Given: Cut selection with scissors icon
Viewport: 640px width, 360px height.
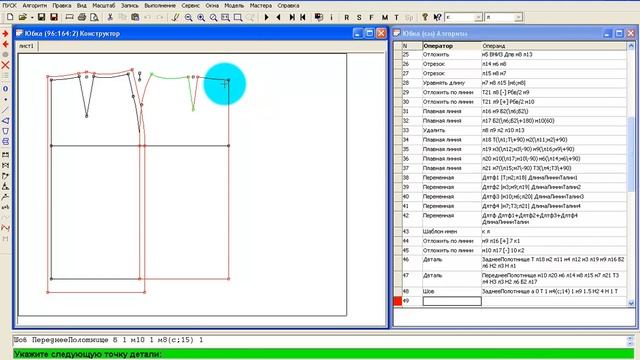Looking at the screenshot, I should pyautogui.click(x=110, y=17).
